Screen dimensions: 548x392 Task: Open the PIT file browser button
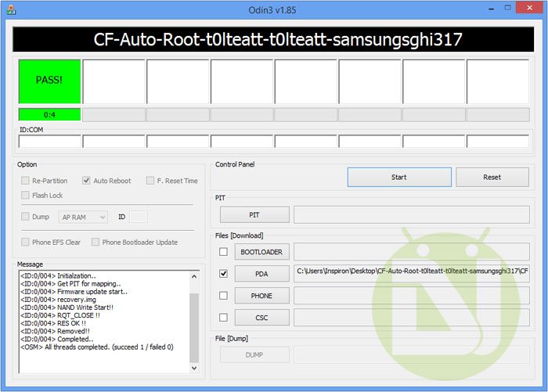[x=254, y=215]
